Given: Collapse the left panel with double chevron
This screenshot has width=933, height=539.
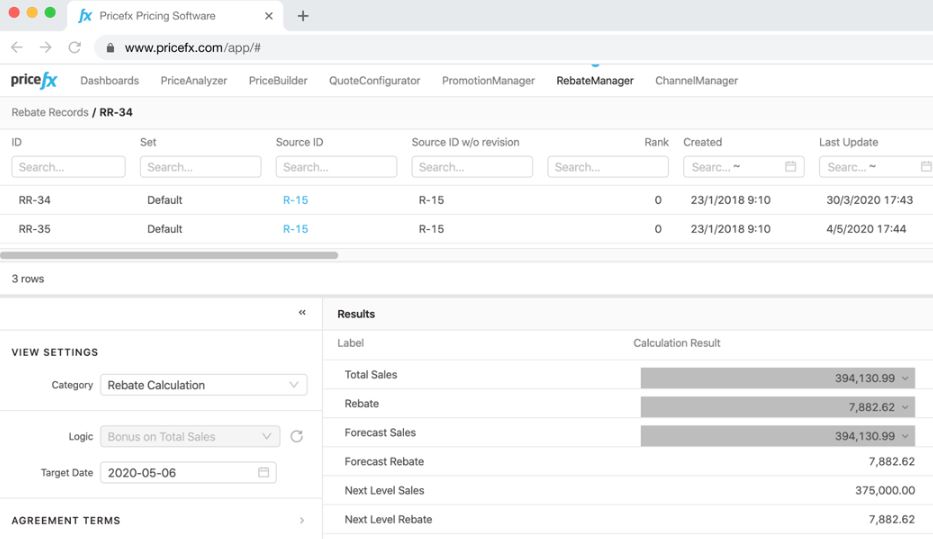Looking at the screenshot, I should tap(302, 312).
